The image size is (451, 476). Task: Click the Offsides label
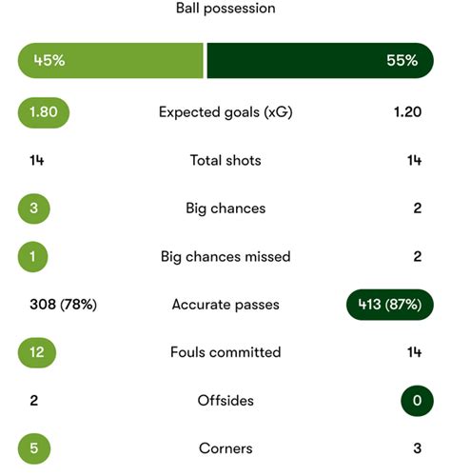pos(225,401)
